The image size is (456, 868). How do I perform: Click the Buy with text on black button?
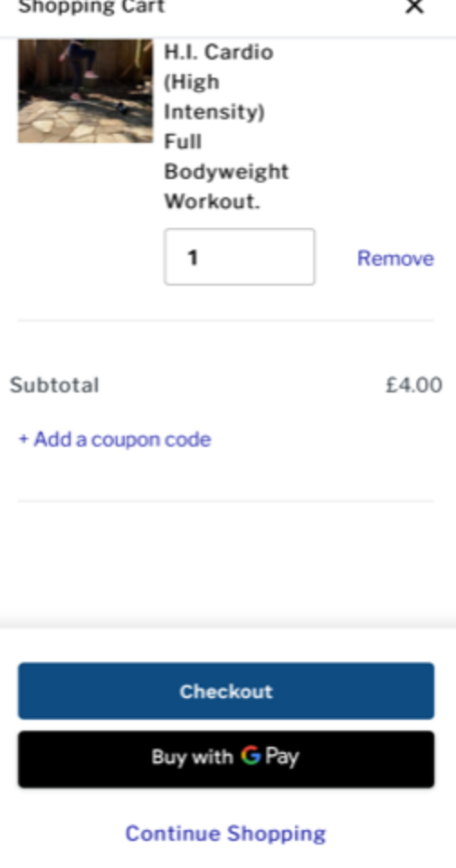click(192, 757)
